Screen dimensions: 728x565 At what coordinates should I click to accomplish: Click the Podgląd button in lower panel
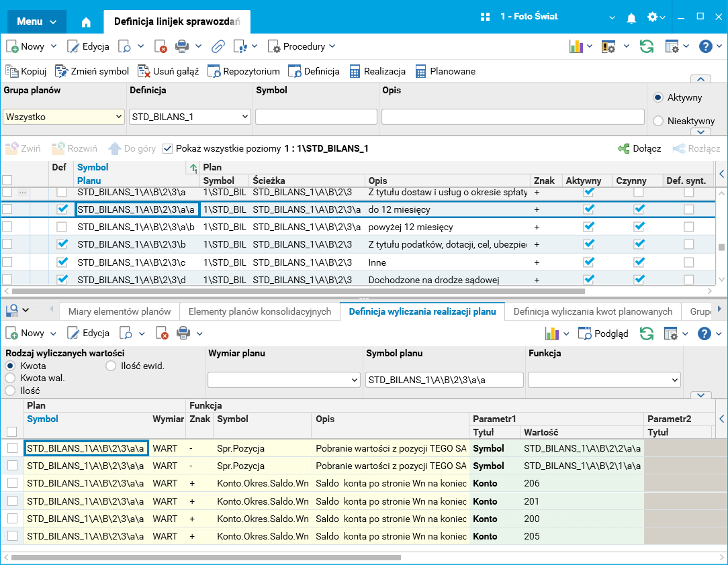(x=603, y=333)
